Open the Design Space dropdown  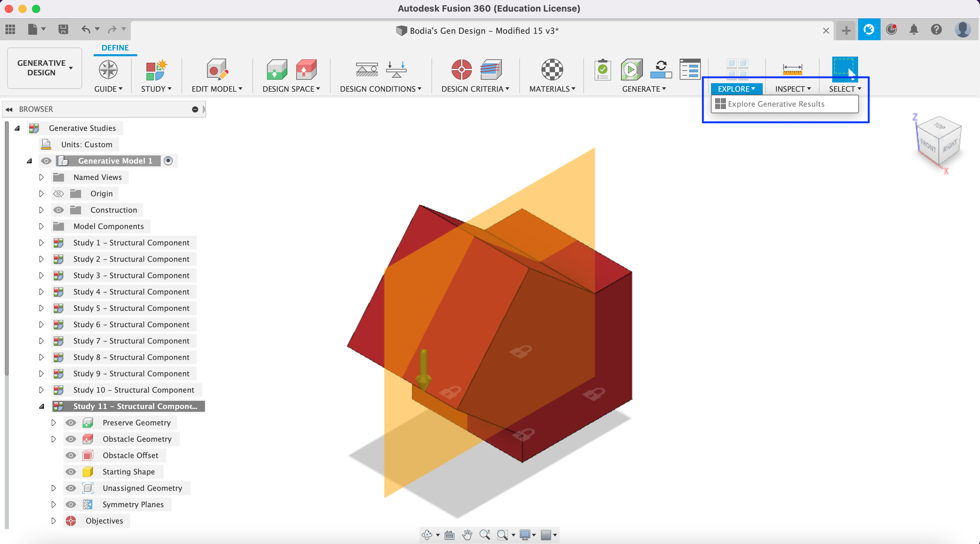(291, 89)
